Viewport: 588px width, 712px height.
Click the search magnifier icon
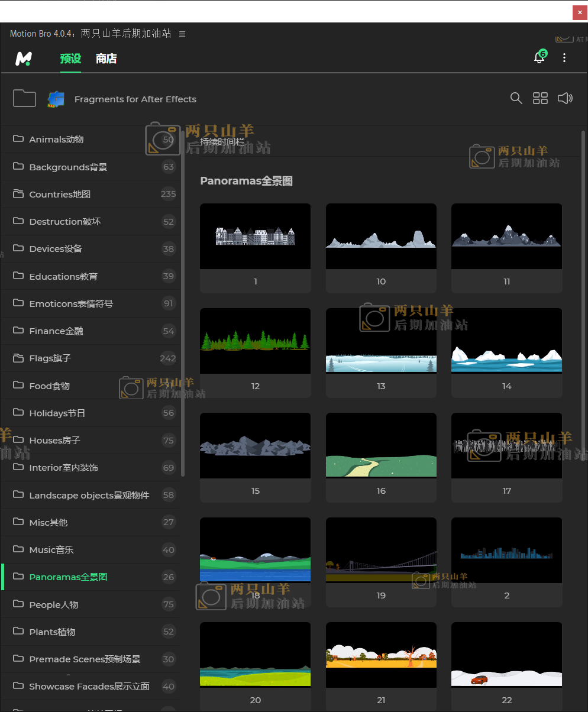pyautogui.click(x=516, y=99)
